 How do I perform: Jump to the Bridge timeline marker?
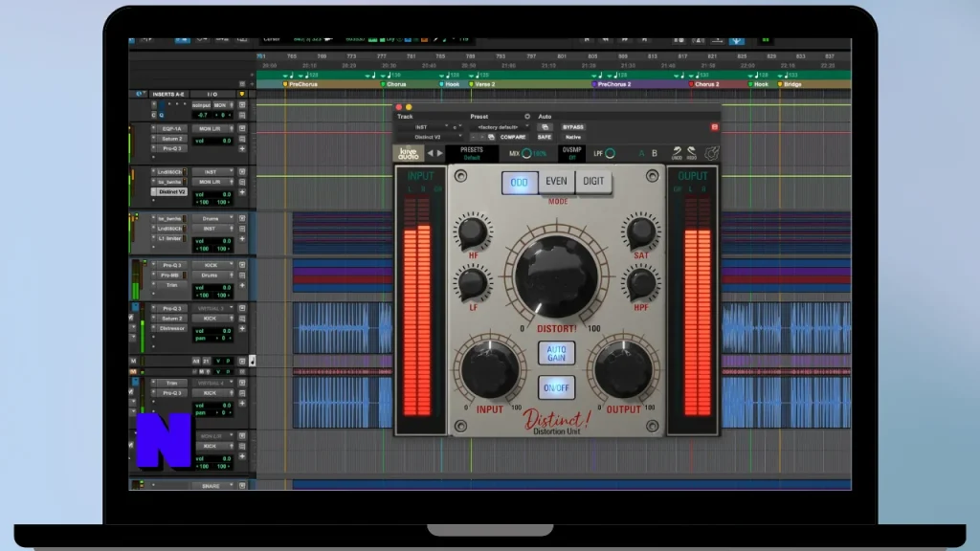coord(790,84)
